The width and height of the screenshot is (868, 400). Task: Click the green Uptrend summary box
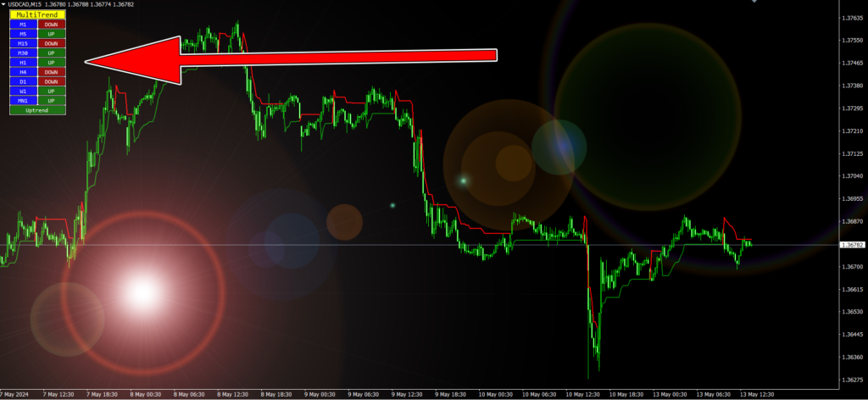pos(37,111)
